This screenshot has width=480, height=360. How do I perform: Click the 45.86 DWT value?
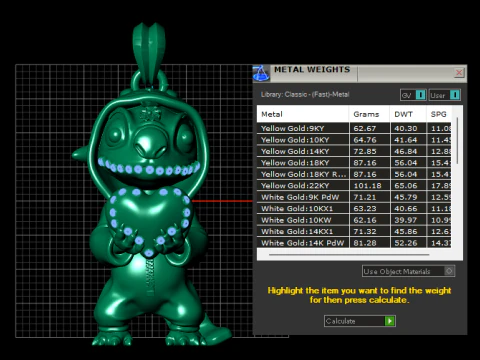click(406, 231)
